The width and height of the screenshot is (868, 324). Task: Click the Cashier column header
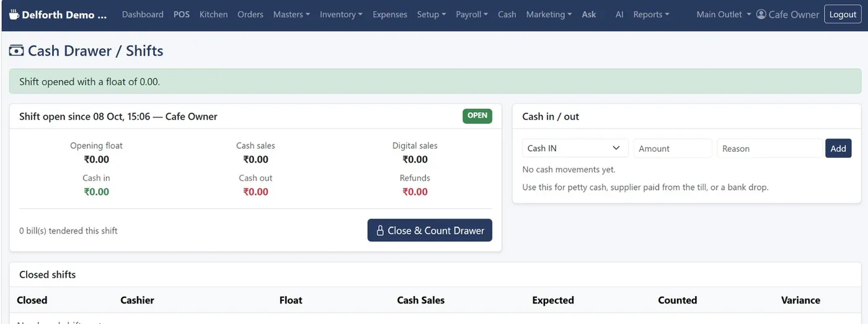click(137, 300)
